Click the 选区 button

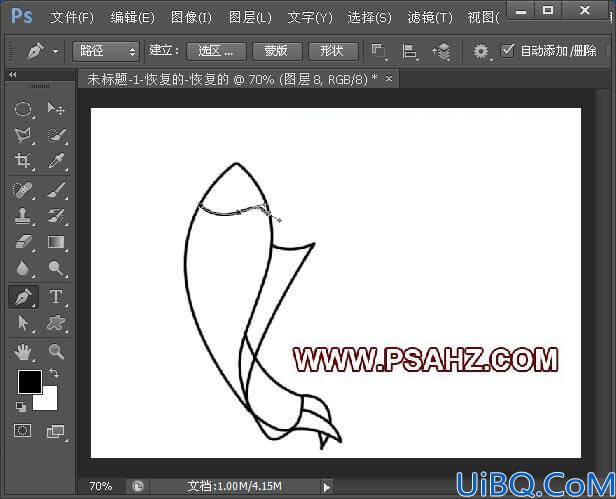[x=216, y=51]
